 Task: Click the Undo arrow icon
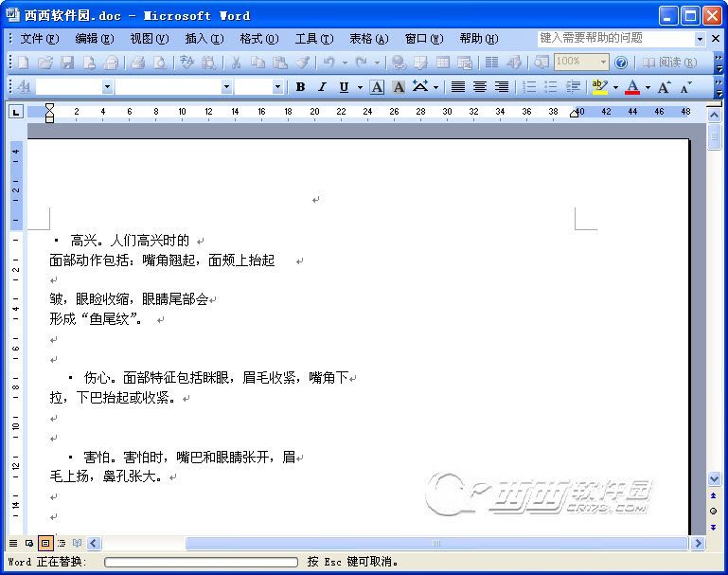tap(328, 62)
